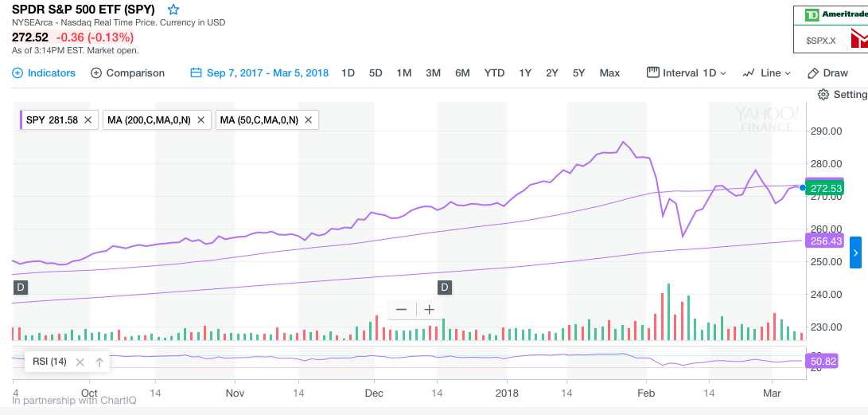Click the star icon to favorite SPY
This screenshot has height=415, width=868.
[x=173, y=10]
